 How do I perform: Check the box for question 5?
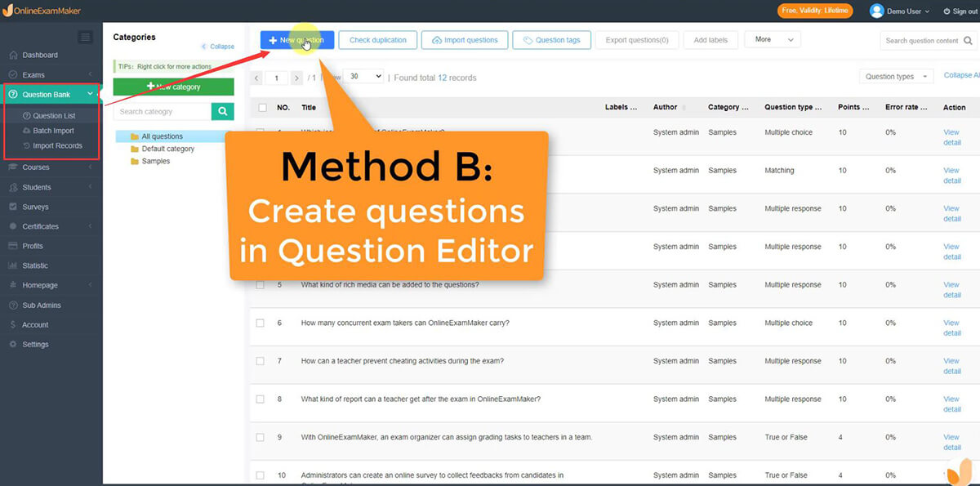(261, 285)
